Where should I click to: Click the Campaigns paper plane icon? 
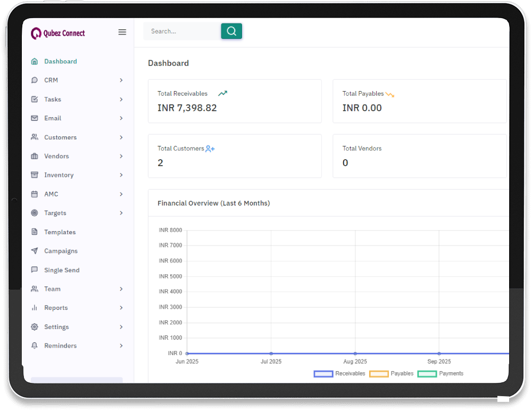coord(35,251)
